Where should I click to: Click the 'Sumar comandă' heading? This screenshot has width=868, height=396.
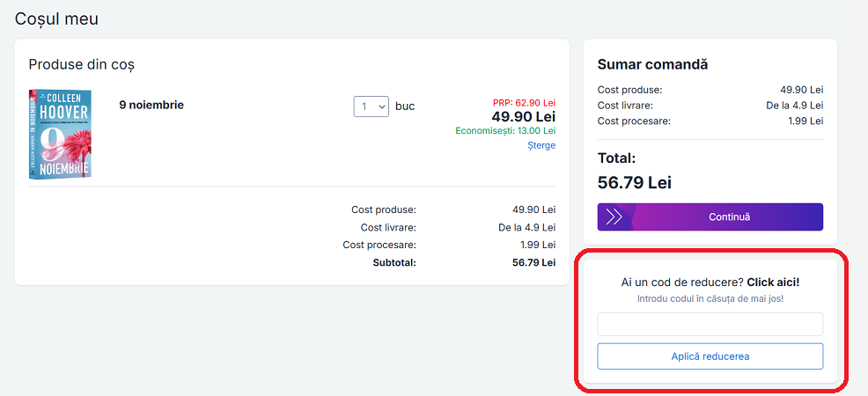coord(652,64)
